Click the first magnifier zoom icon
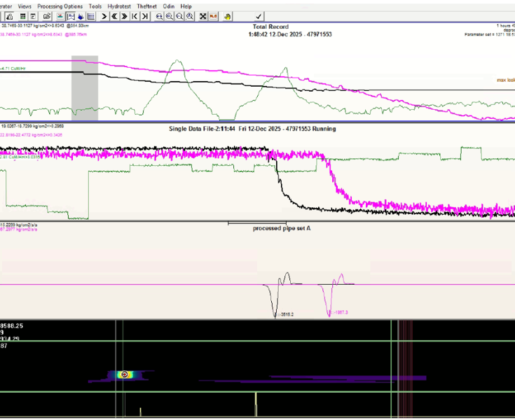Screen dimensions: 515x420 tap(160, 16)
